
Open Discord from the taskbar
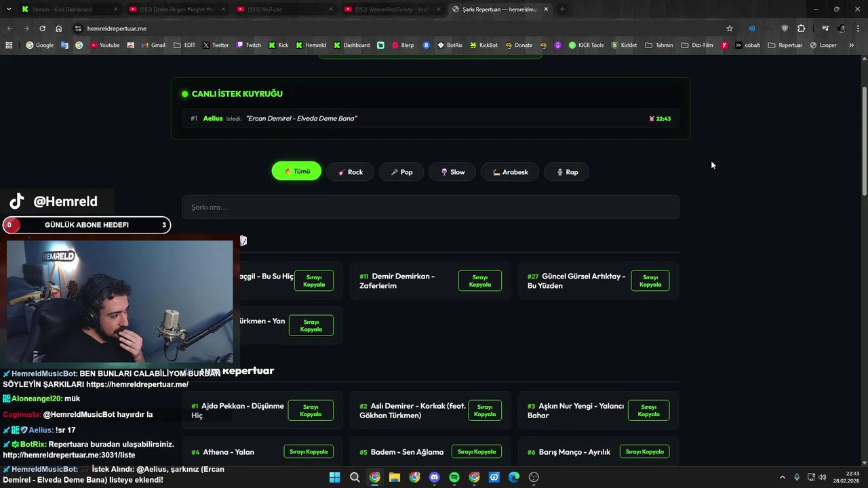coord(435,477)
